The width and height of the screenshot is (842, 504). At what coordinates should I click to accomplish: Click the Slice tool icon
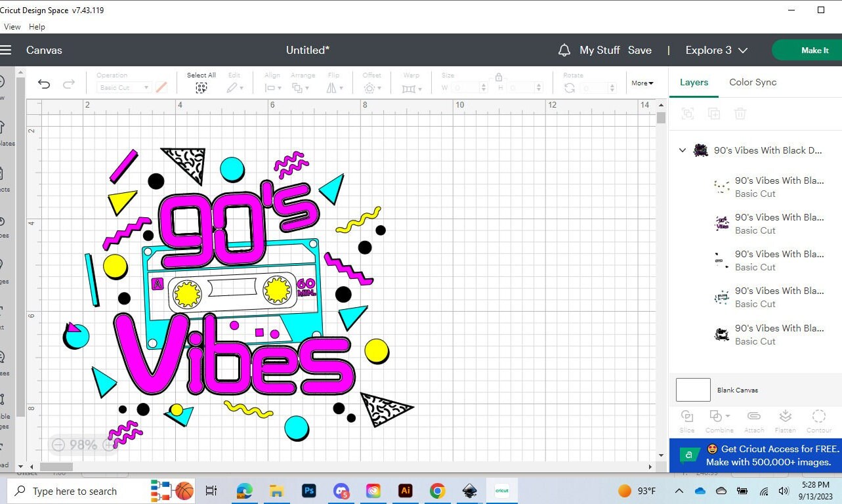[x=687, y=416]
